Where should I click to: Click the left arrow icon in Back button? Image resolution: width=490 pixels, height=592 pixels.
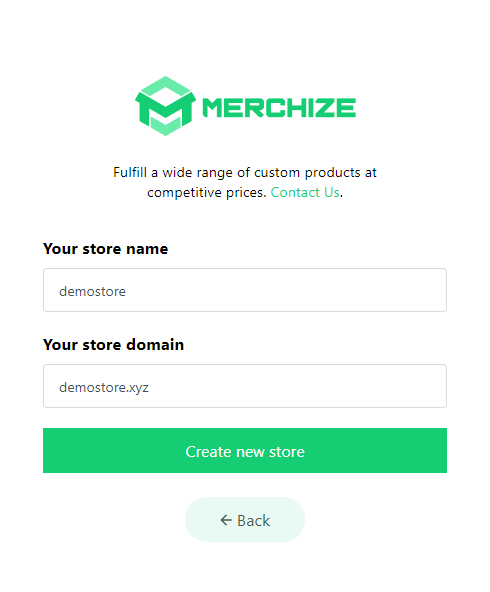tap(226, 520)
